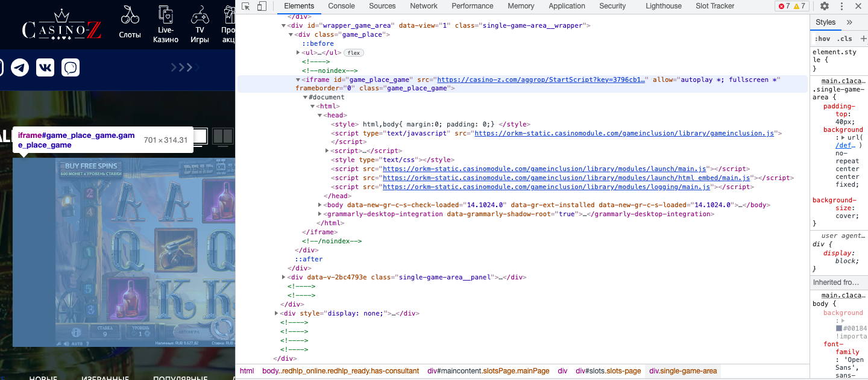Click the game spin button
The width and height of the screenshot is (868, 380).
(x=224, y=329)
